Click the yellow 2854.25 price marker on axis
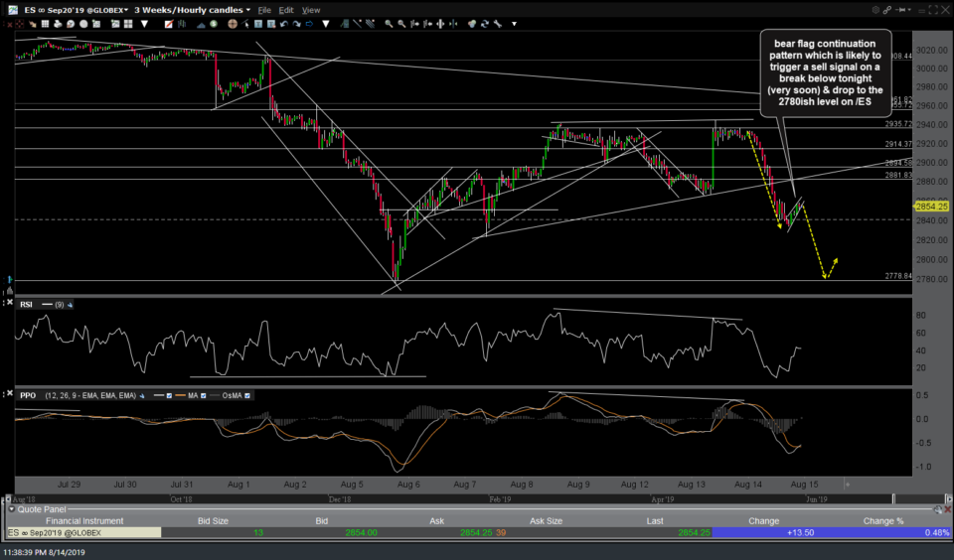This screenshot has width=954, height=560. point(931,207)
